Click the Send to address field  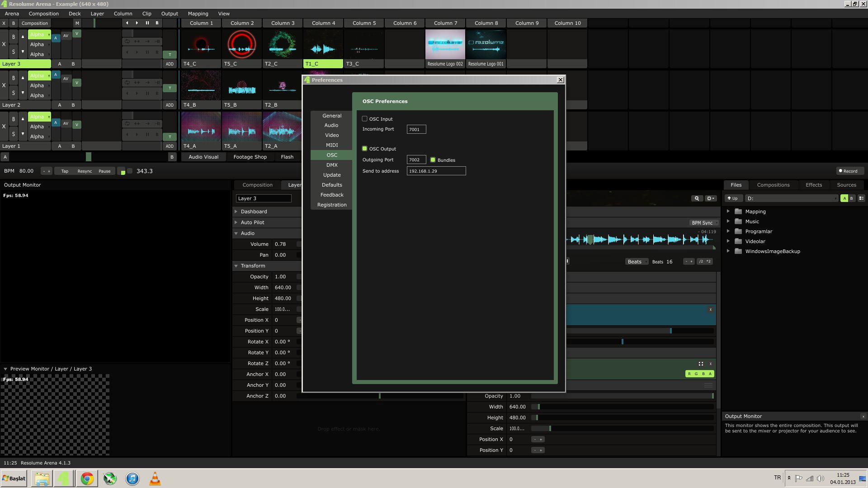click(x=436, y=171)
